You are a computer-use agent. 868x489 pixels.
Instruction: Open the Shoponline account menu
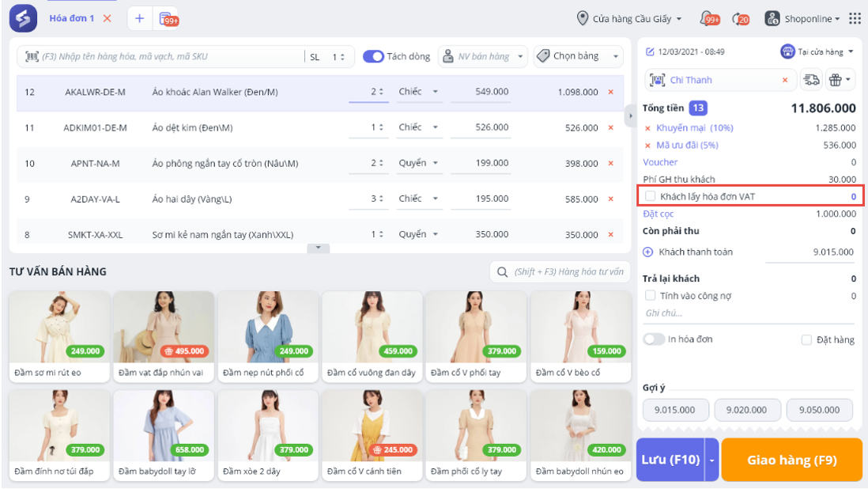point(803,18)
